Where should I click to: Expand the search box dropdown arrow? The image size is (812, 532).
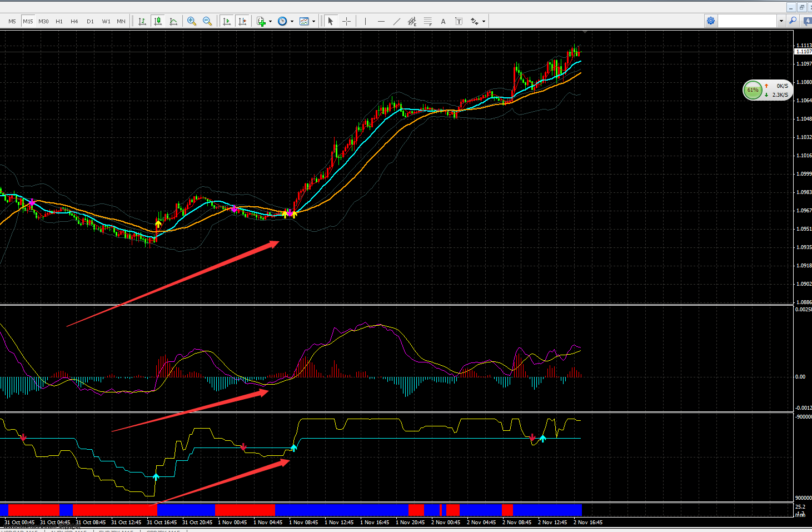pyautogui.click(x=781, y=21)
